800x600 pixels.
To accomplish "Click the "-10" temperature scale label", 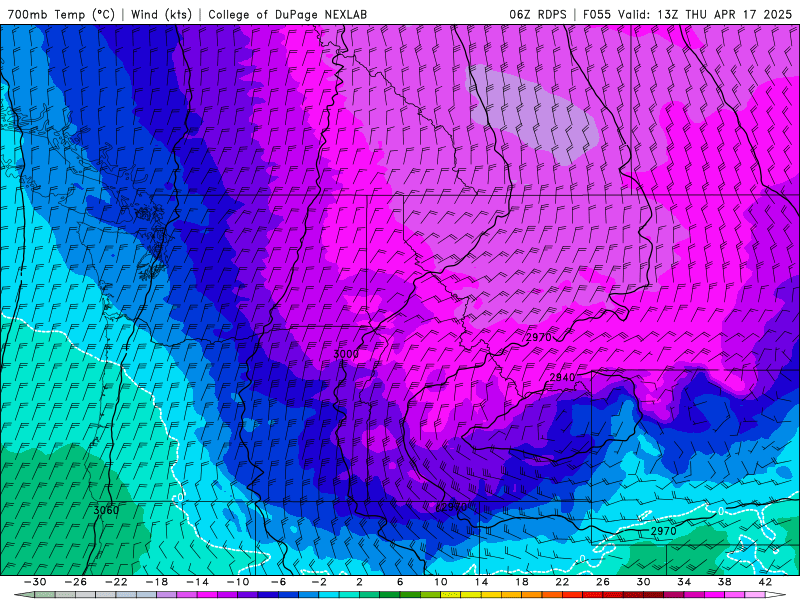I will point(237,582).
